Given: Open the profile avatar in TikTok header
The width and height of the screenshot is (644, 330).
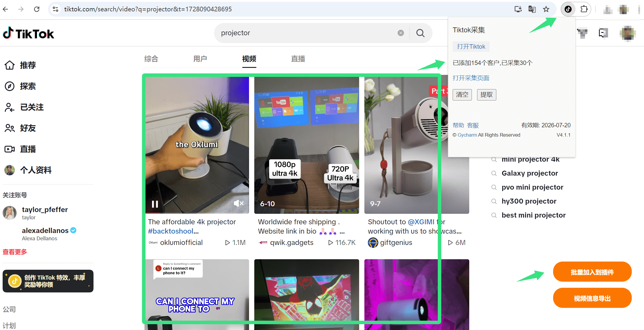Looking at the screenshot, I should coord(628,33).
